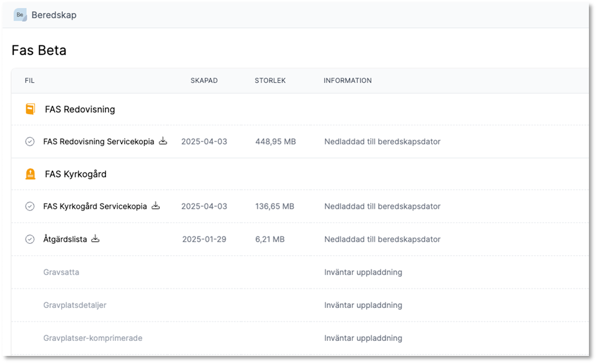Click 'Inväntar uppladdning' status for Gravplatser-komprimerade
The width and height of the screenshot is (597, 364).
pos(363,338)
